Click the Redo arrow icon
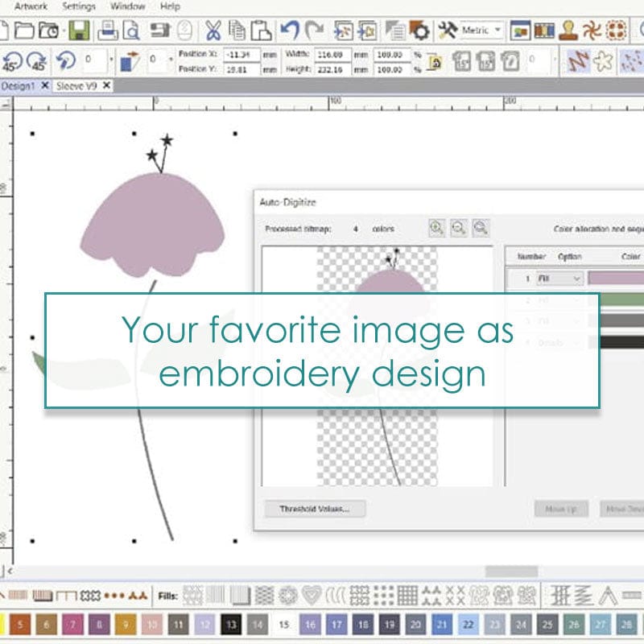The image size is (644, 644). [x=314, y=31]
